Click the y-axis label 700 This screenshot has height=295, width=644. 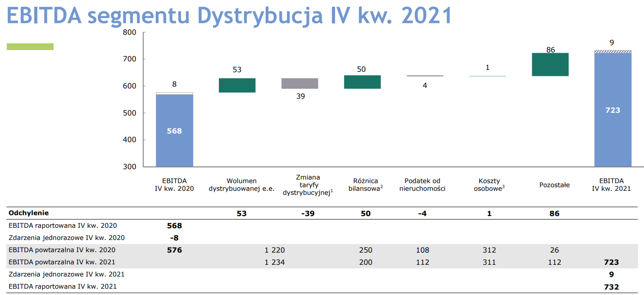(x=129, y=59)
